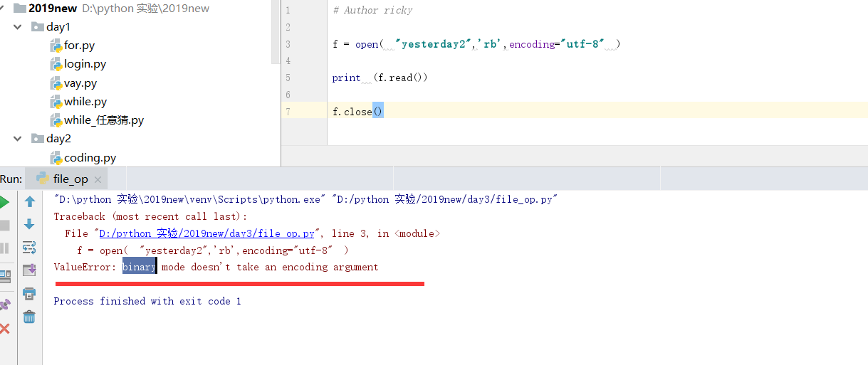Click the Stop process square icon
This screenshot has height=365, width=868.
4,226
